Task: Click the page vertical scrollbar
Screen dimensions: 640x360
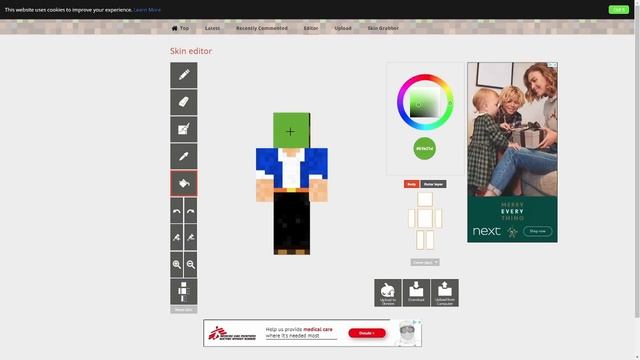Action: pos(637,163)
